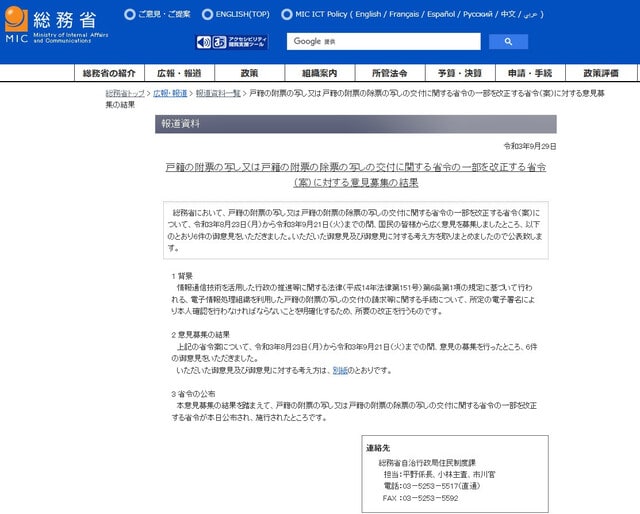Open MIC ICT Policy Русский version
The image size is (640, 514).
coord(478,14)
